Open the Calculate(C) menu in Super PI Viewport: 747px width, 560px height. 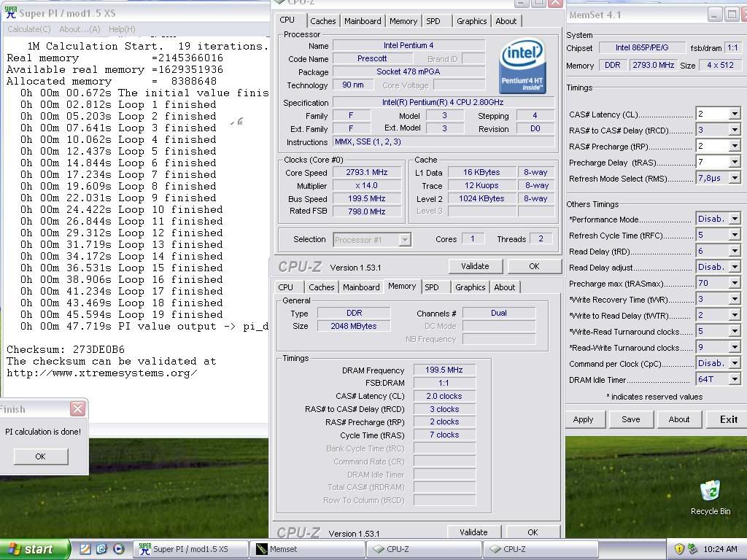tap(28, 29)
